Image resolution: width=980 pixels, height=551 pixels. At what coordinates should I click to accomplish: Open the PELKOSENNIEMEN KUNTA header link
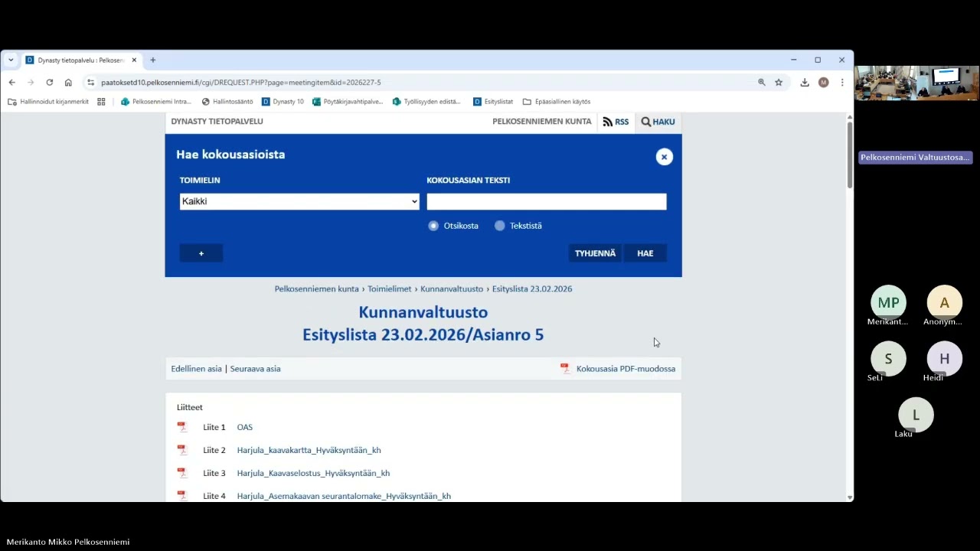[542, 122]
